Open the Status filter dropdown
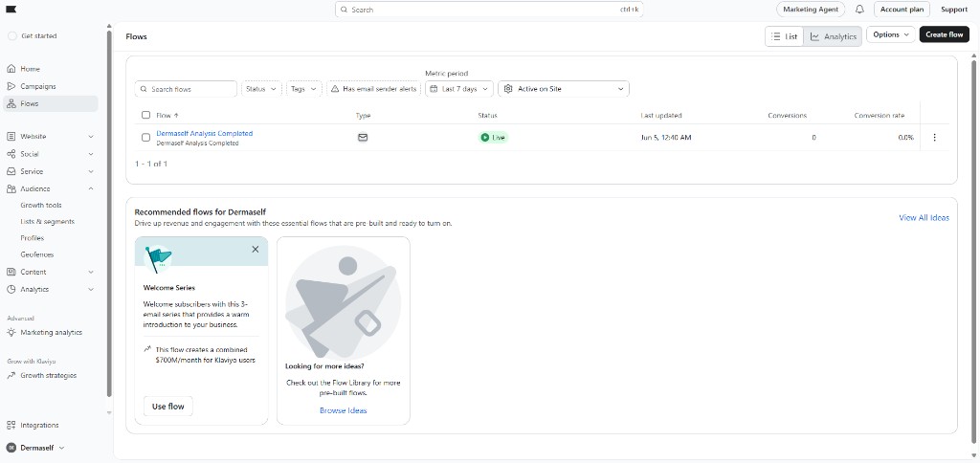 (x=261, y=89)
